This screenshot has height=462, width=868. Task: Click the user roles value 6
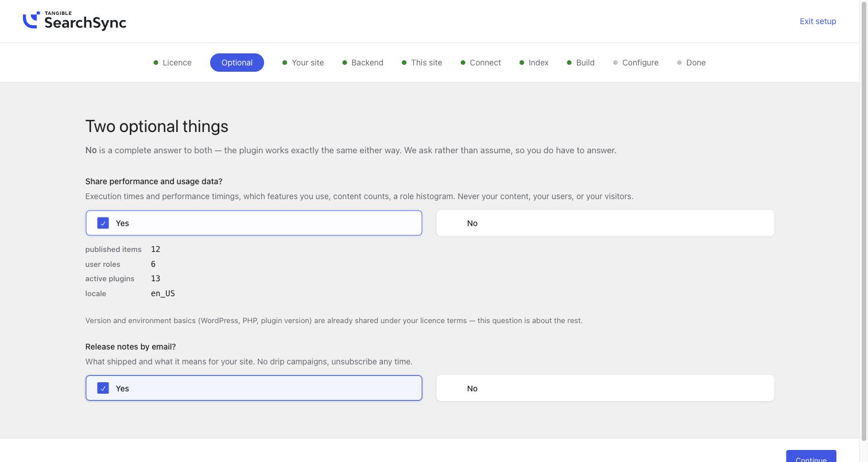[153, 264]
